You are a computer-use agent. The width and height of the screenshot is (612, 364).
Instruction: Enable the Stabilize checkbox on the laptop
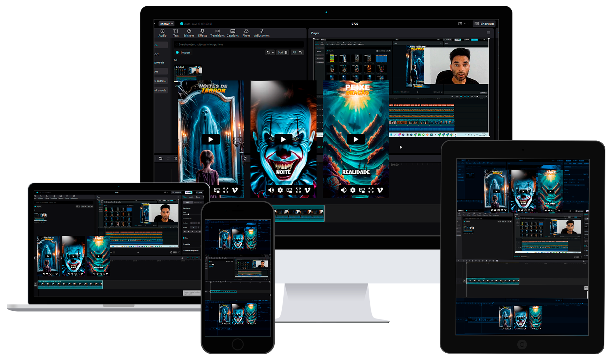183,244
